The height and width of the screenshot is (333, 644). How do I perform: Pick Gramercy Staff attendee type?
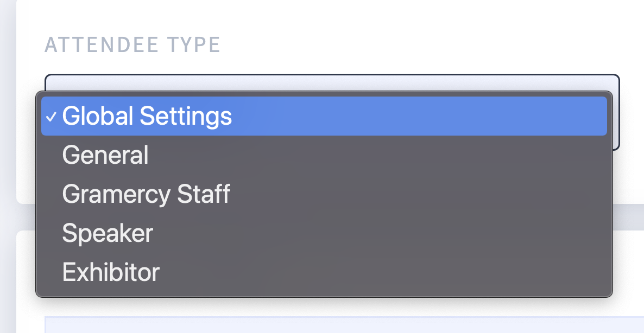click(324, 194)
